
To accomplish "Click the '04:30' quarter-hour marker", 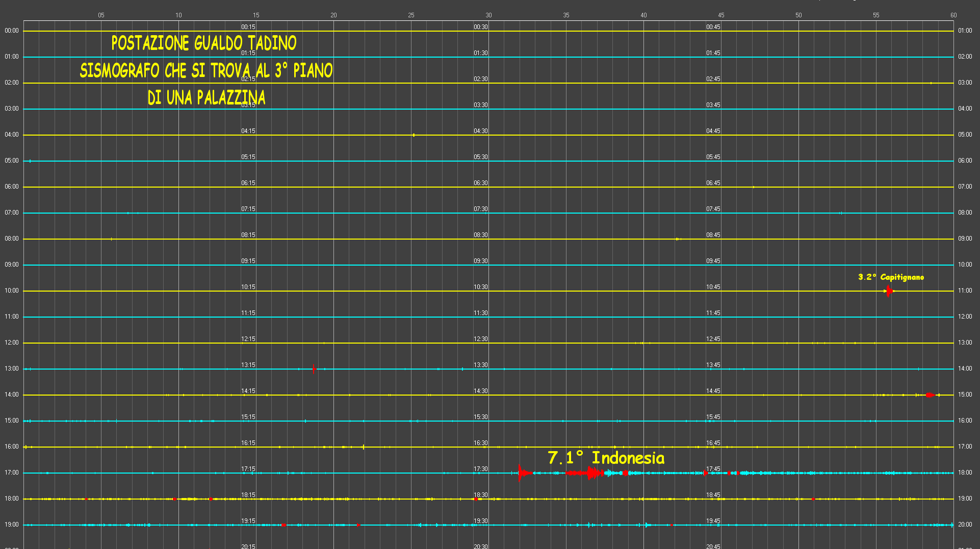I will point(481,131).
